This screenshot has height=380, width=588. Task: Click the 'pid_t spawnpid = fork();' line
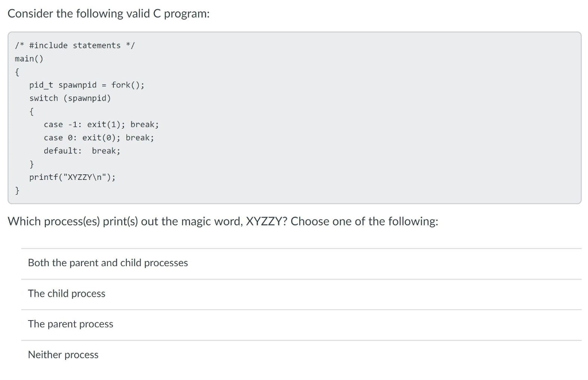pos(87,85)
